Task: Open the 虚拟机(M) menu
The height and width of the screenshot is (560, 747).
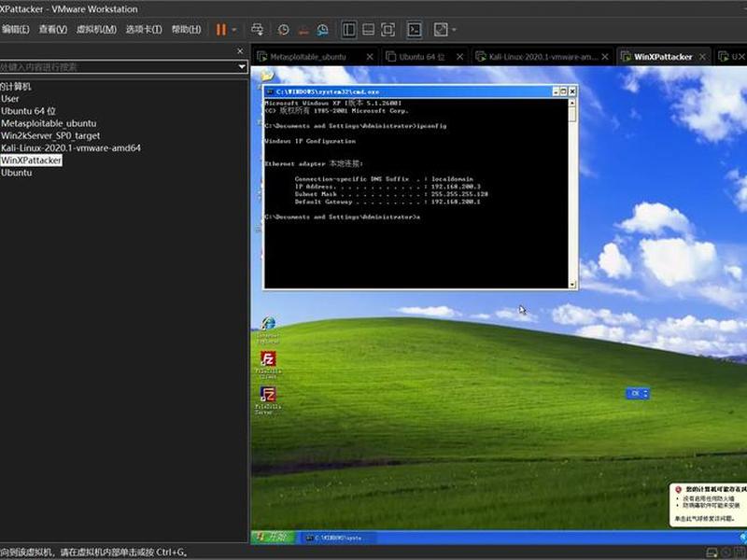Action: [x=96, y=30]
